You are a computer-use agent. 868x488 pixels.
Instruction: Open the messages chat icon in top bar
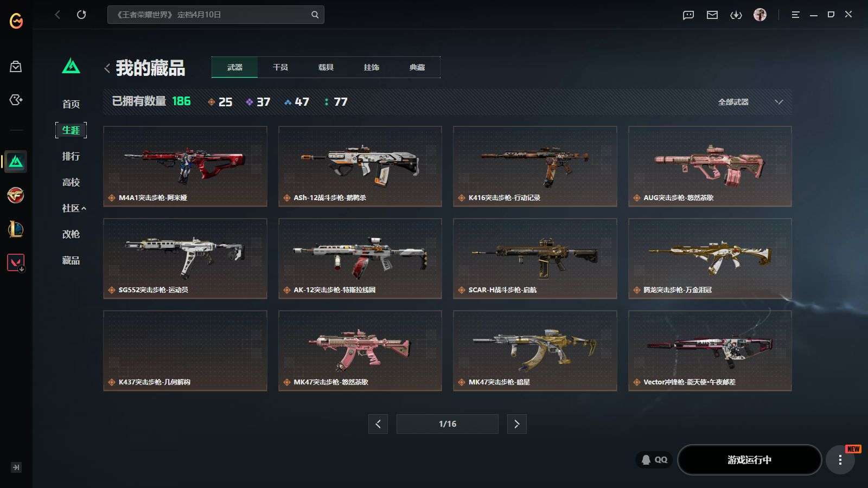(x=688, y=15)
